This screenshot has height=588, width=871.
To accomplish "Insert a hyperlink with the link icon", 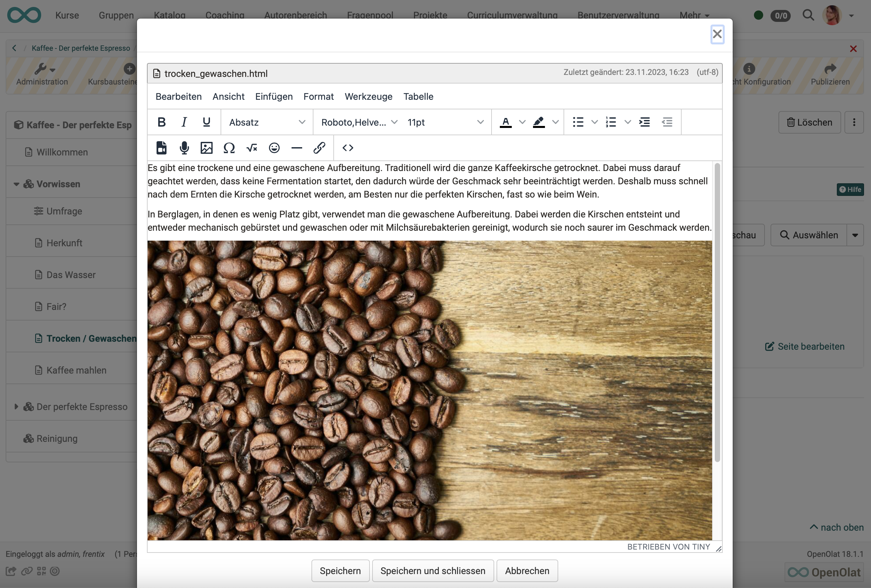I will pos(319,147).
